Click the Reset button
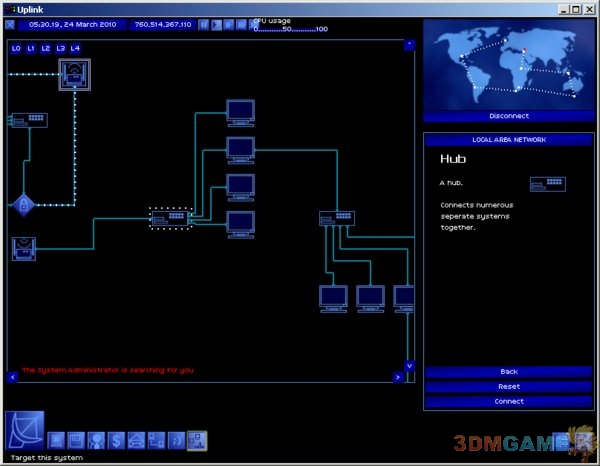 [508, 386]
